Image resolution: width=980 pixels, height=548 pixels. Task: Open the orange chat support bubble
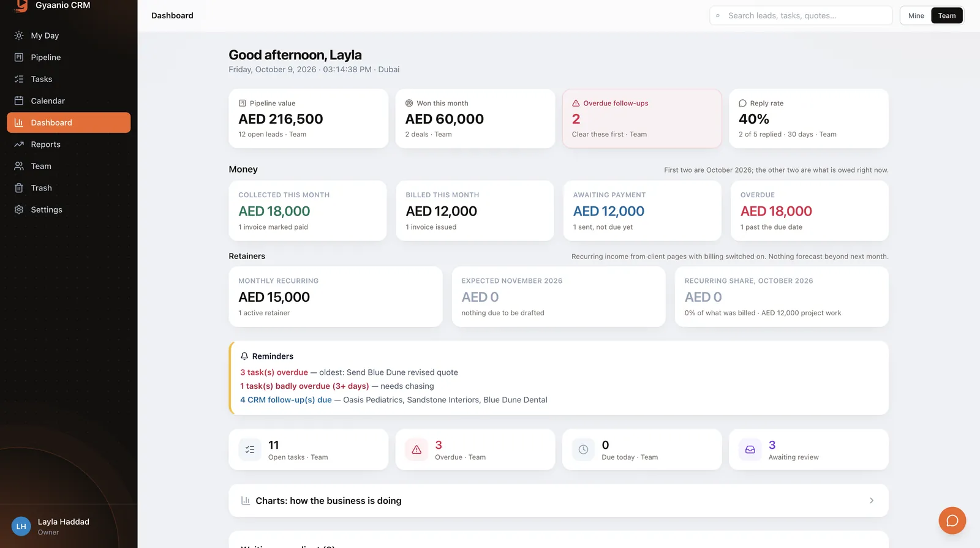point(952,521)
